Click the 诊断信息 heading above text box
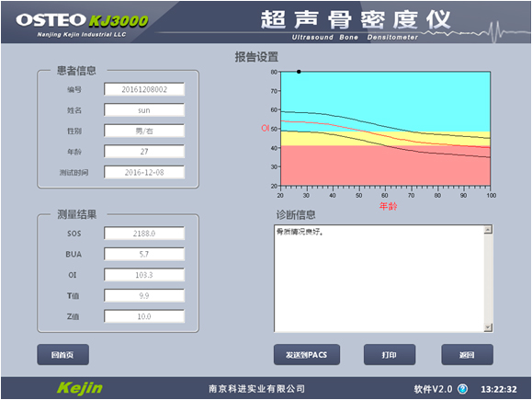This screenshot has width=532, height=400. [296, 214]
